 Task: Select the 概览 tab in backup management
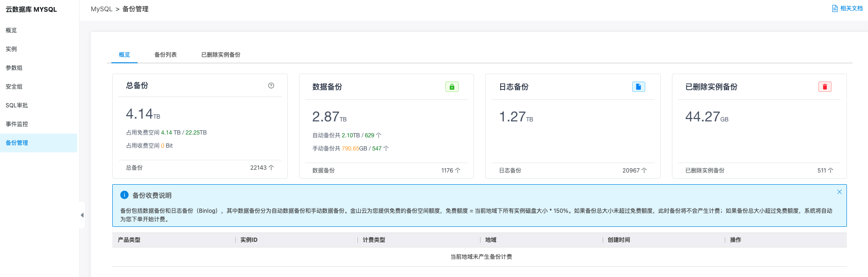124,55
